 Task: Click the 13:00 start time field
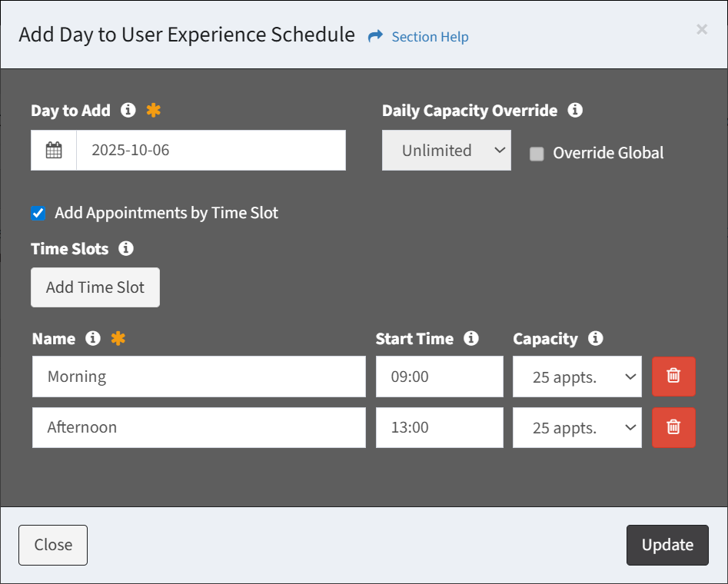tap(439, 427)
